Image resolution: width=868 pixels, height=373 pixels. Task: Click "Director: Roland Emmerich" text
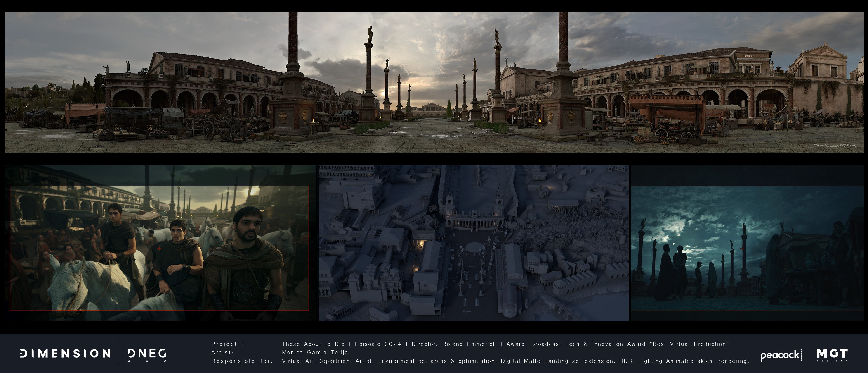pos(454,344)
